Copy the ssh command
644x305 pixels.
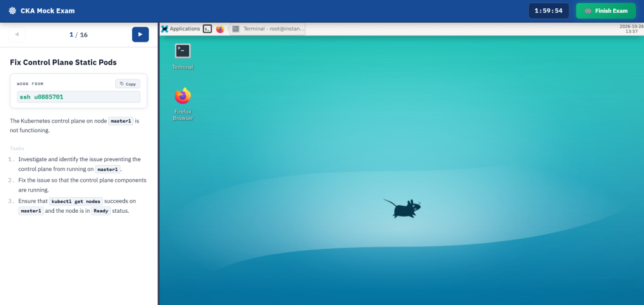point(128,84)
